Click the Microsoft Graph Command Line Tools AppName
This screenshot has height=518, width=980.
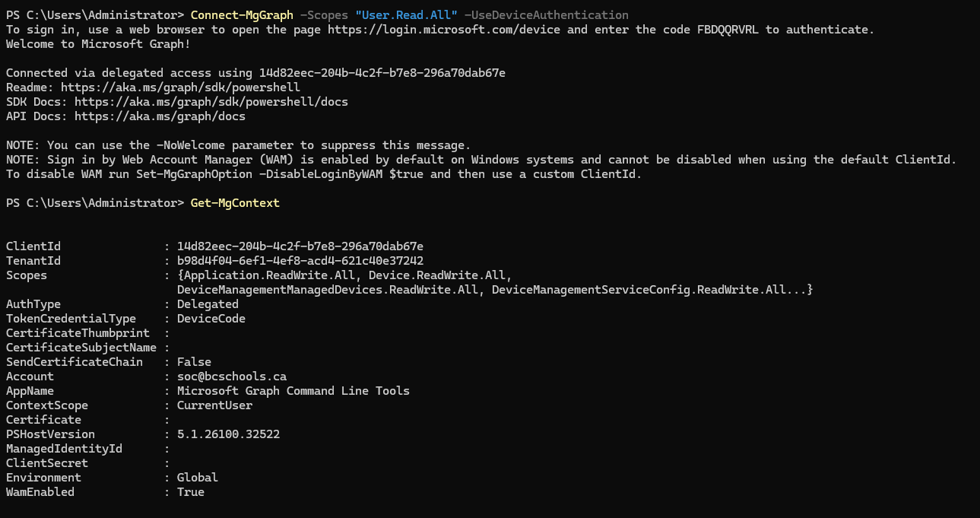(x=293, y=391)
